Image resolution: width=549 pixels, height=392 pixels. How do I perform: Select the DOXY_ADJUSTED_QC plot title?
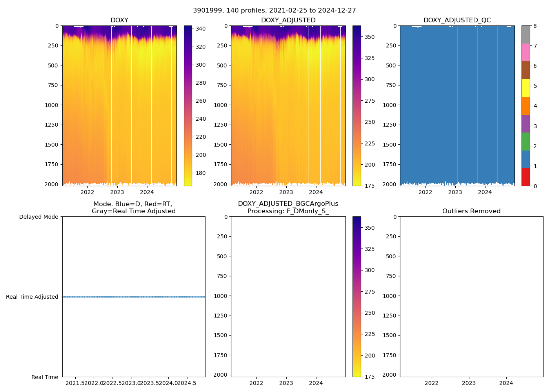[457, 20]
